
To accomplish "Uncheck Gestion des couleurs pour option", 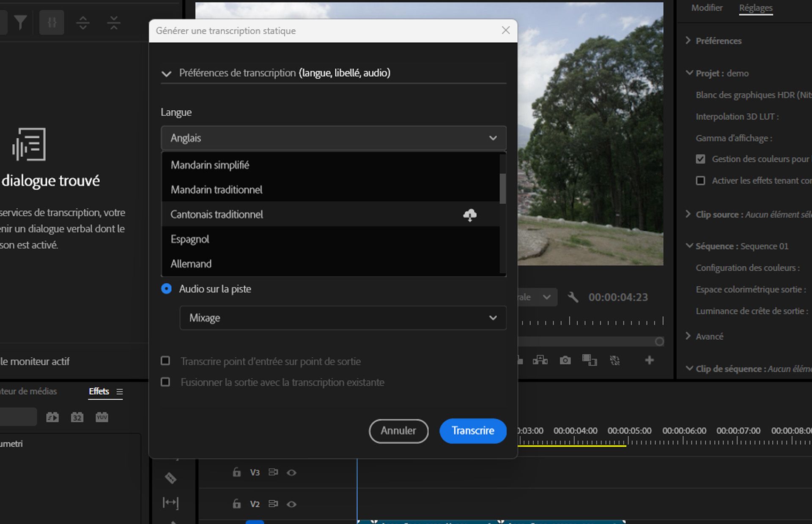I will pos(701,159).
